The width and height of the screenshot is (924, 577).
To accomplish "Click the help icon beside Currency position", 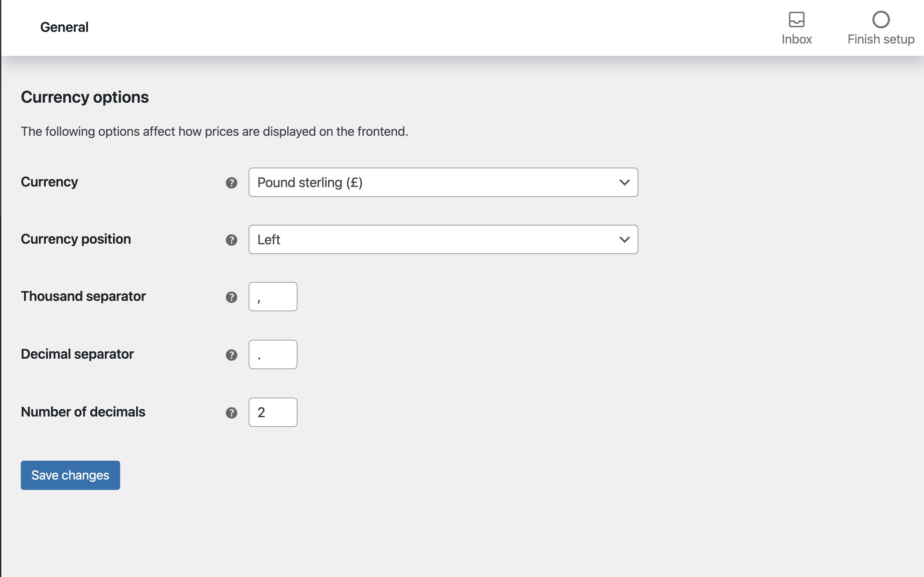I will coord(231,240).
